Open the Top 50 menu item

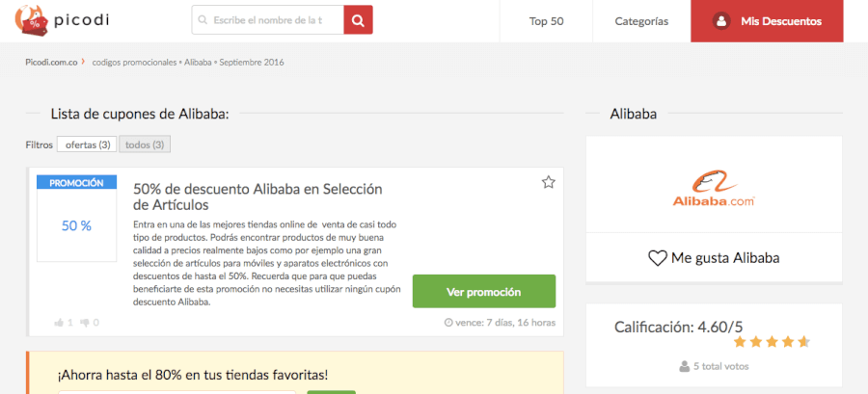point(546,21)
